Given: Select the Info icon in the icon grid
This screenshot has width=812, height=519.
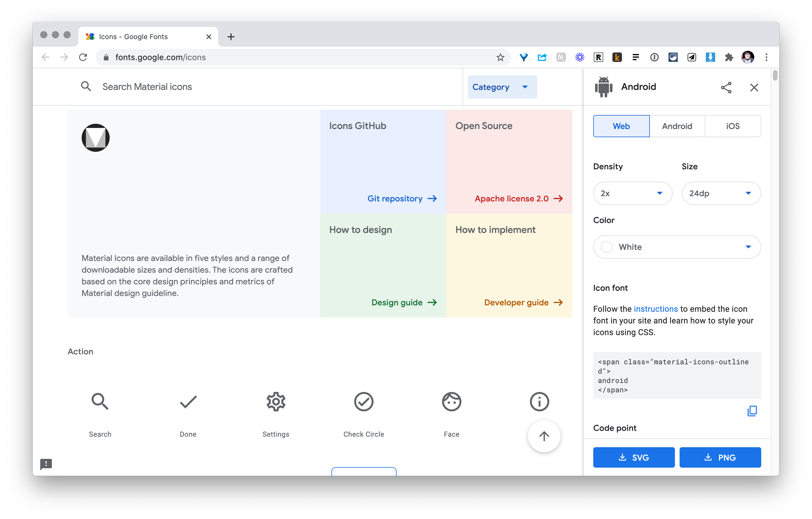Looking at the screenshot, I should point(539,402).
